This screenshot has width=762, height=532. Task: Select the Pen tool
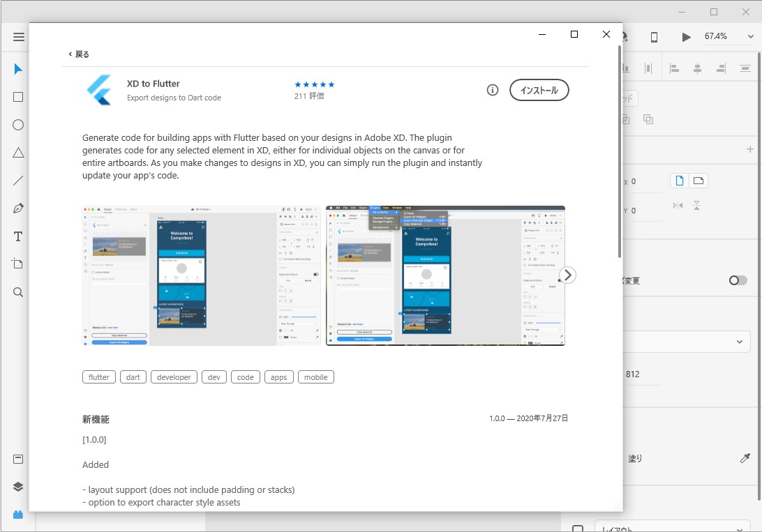18,208
